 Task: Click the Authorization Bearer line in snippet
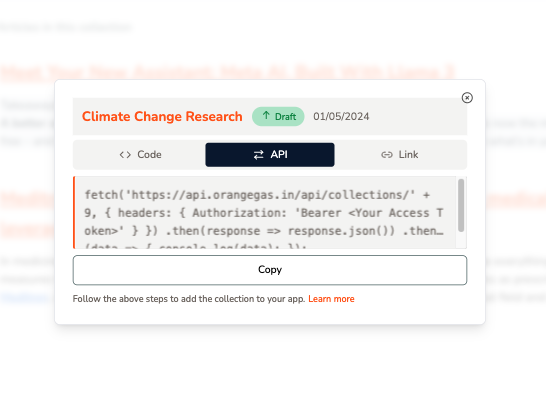(264, 213)
